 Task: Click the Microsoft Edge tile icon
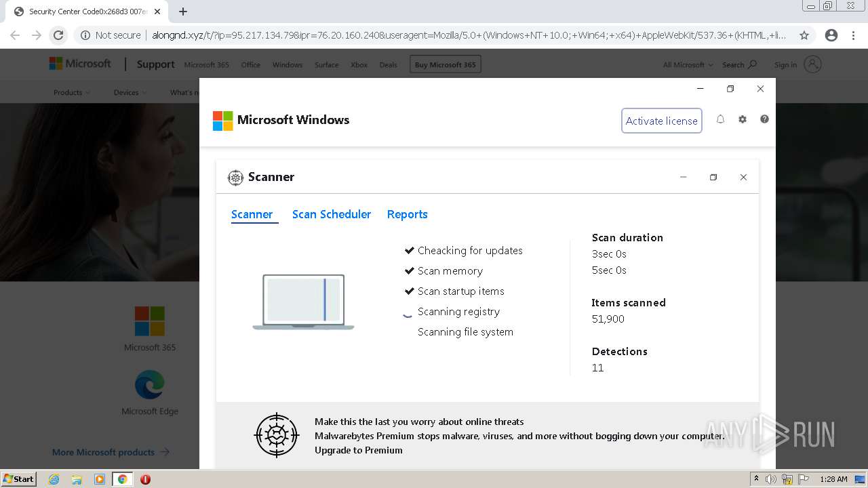(150, 384)
